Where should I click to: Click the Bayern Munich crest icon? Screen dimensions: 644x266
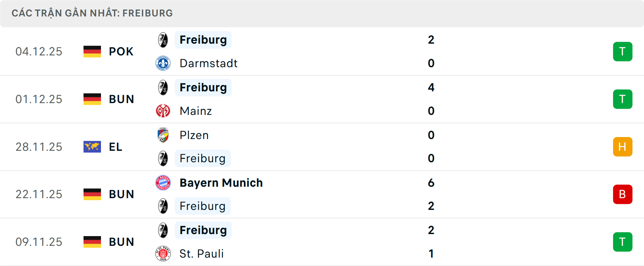163,183
